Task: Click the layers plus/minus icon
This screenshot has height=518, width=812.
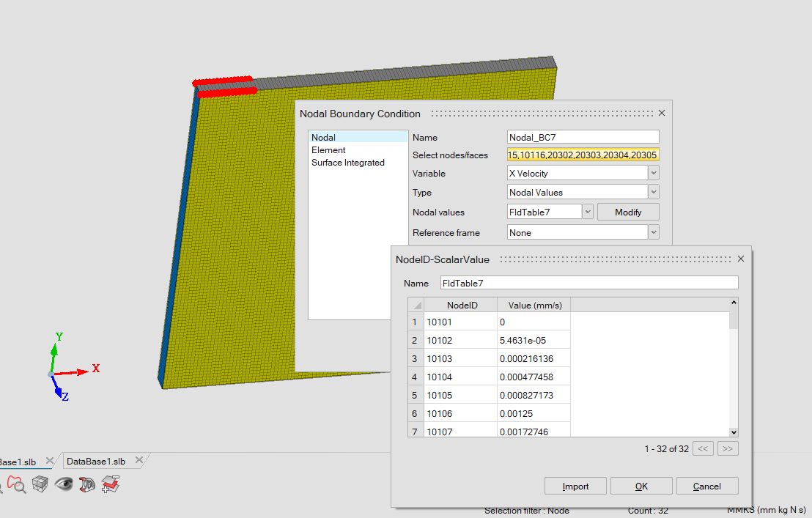Action: point(111,484)
